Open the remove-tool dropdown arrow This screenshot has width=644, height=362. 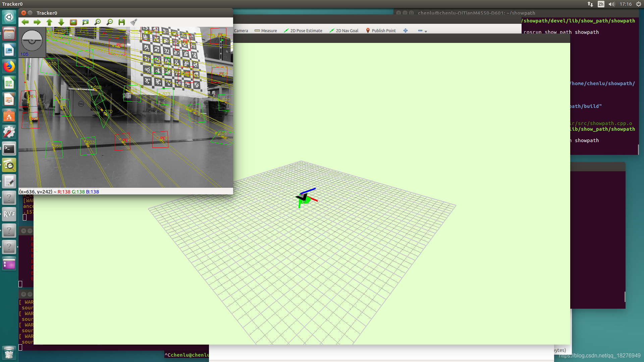[426, 31]
